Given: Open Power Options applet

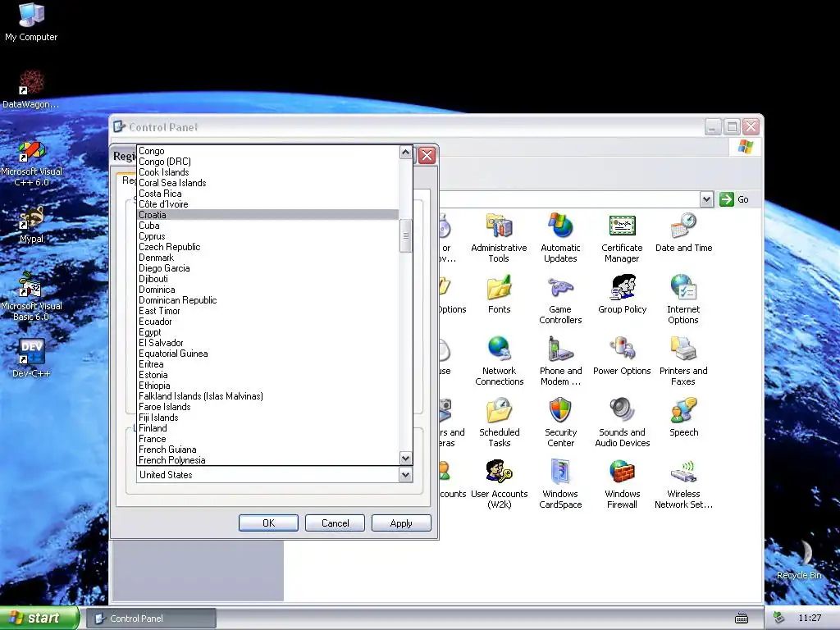Looking at the screenshot, I should [622, 356].
